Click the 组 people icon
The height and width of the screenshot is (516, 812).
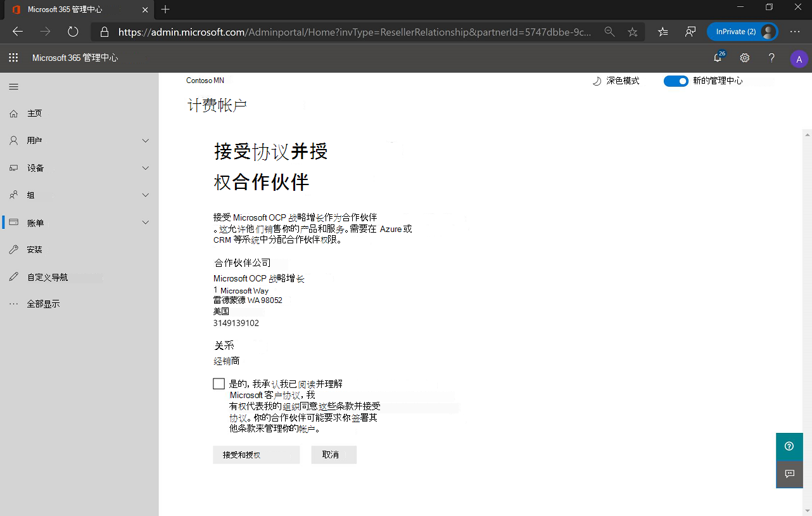(13, 195)
